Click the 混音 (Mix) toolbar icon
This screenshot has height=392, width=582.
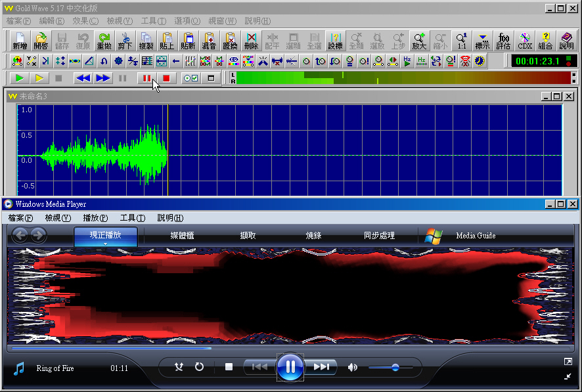[209, 41]
